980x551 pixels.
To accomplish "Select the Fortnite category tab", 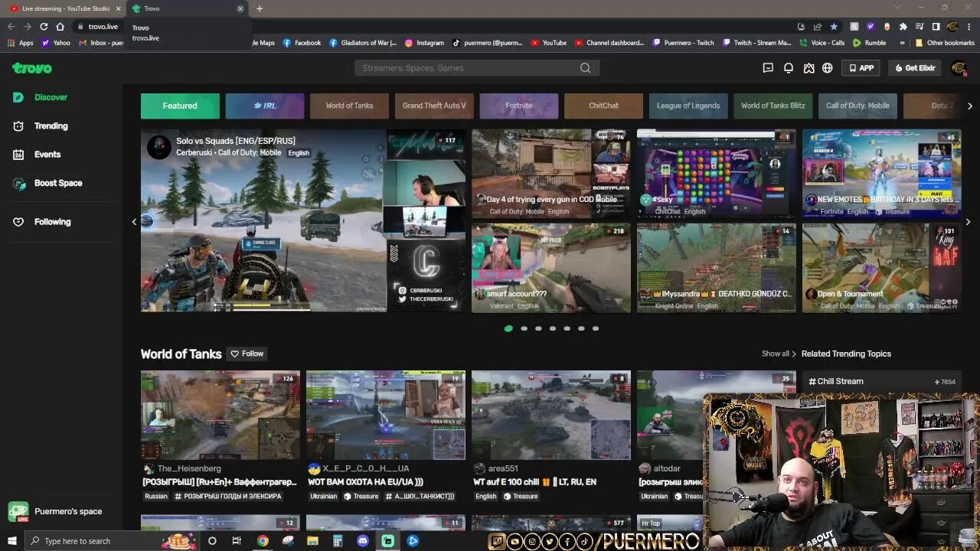I will click(518, 106).
